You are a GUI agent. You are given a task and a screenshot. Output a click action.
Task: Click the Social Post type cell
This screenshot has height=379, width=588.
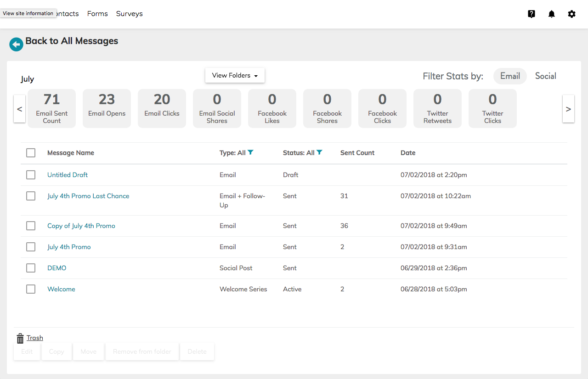[236, 268]
